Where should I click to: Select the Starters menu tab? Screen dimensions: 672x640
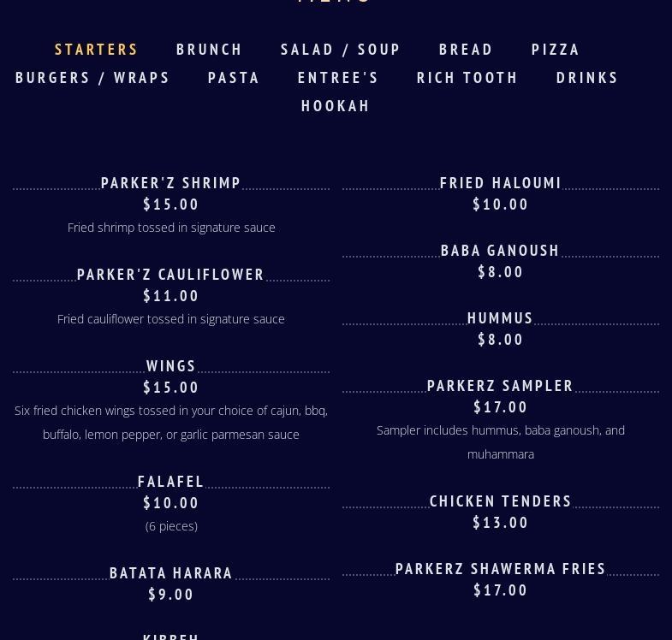(97, 50)
